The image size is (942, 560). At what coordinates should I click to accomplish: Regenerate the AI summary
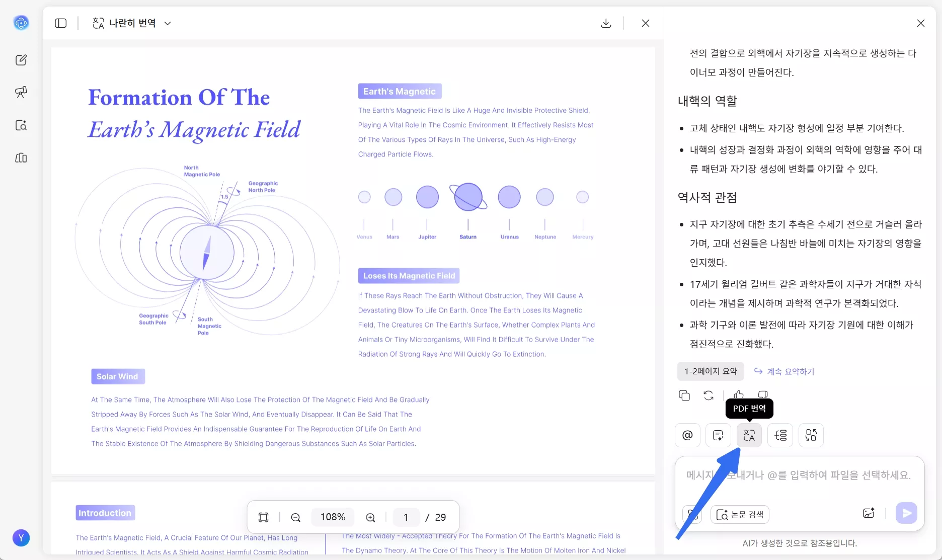[x=708, y=395]
